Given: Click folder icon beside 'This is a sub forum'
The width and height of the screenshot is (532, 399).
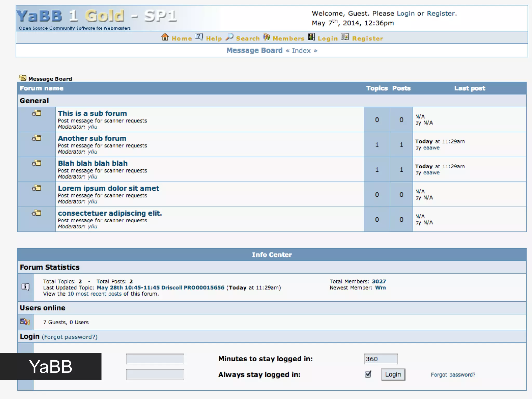Looking at the screenshot, I should pos(37,113).
